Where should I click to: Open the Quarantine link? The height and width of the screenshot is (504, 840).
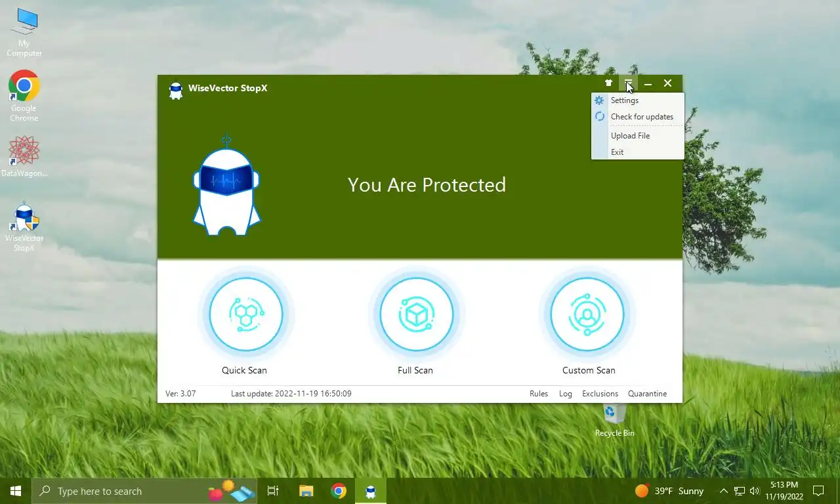tap(647, 394)
